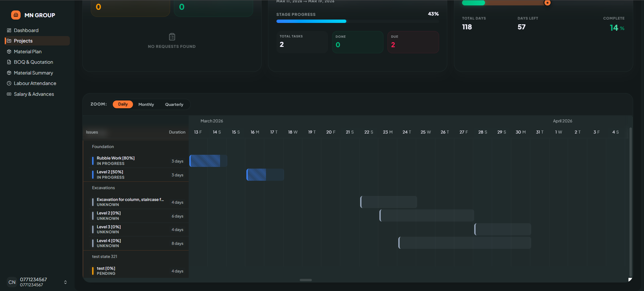Click the Due tasks card
This screenshot has width=644, height=291.
click(413, 42)
